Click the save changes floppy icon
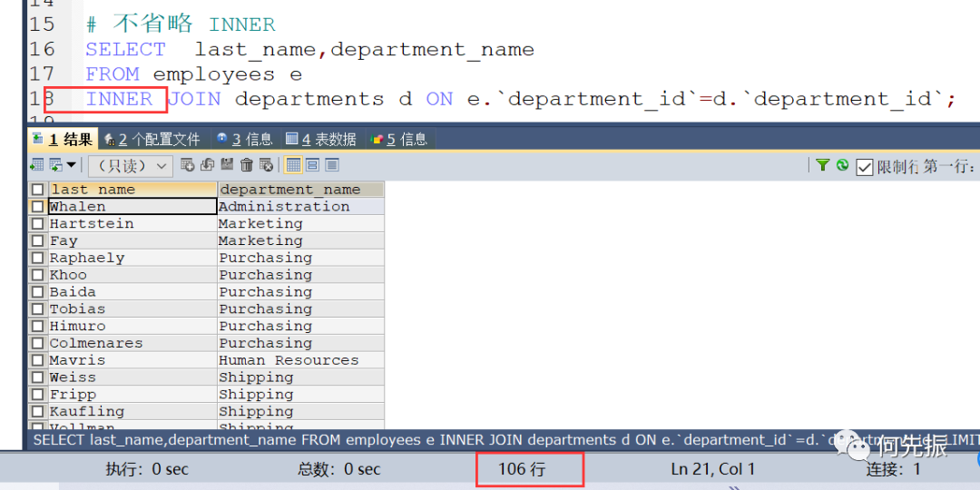The width and height of the screenshot is (980, 490). coord(227,164)
